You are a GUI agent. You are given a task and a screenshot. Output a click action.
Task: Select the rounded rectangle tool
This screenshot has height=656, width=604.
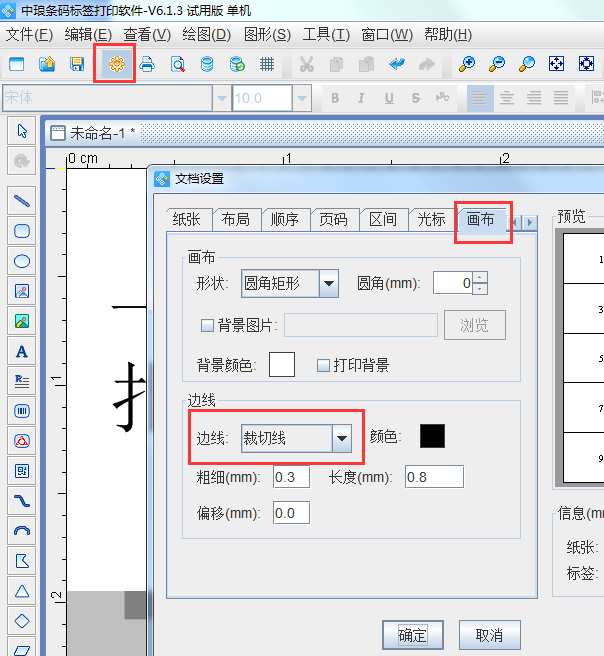click(22, 231)
